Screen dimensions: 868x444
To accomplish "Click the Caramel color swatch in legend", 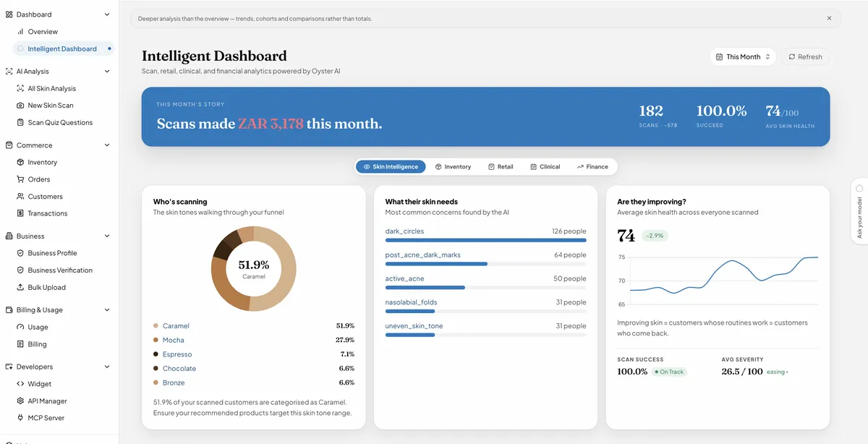I will click(156, 326).
